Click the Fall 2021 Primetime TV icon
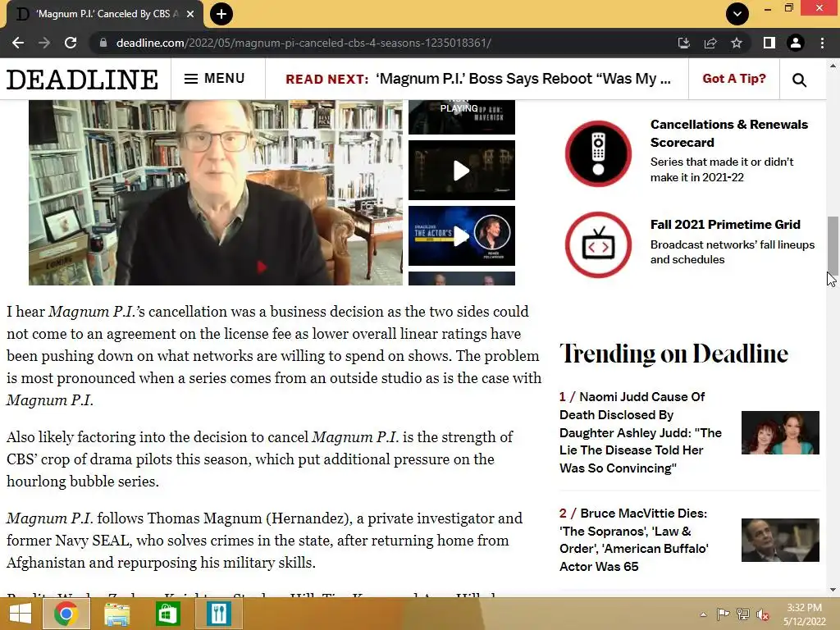Screen dimensions: 840x630 pos(598,244)
